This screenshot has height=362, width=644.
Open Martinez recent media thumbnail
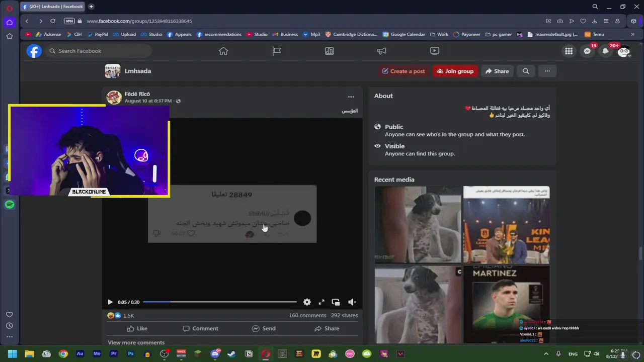[506, 305]
